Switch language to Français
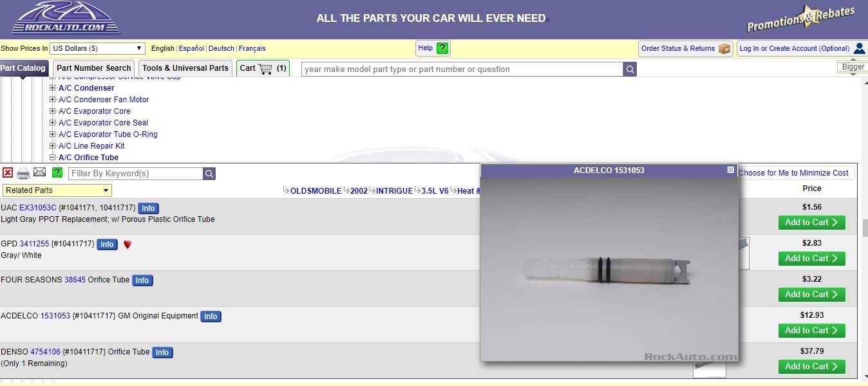 pos(252,48)
